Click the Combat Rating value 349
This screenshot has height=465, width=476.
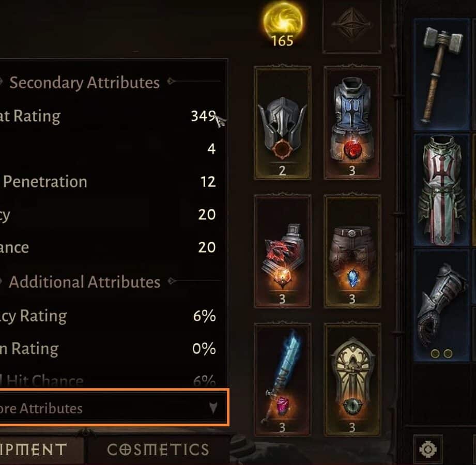(x=203, y=116)
